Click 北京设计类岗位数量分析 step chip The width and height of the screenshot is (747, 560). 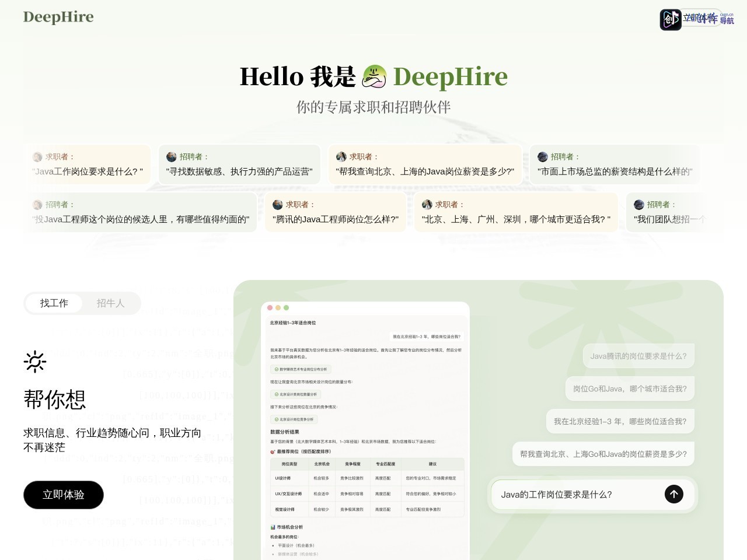(295, 394)
